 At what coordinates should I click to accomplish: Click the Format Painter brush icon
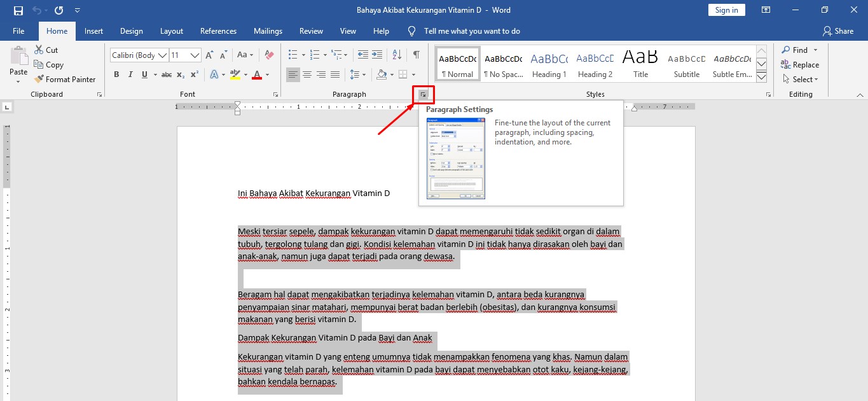point(39,80)
